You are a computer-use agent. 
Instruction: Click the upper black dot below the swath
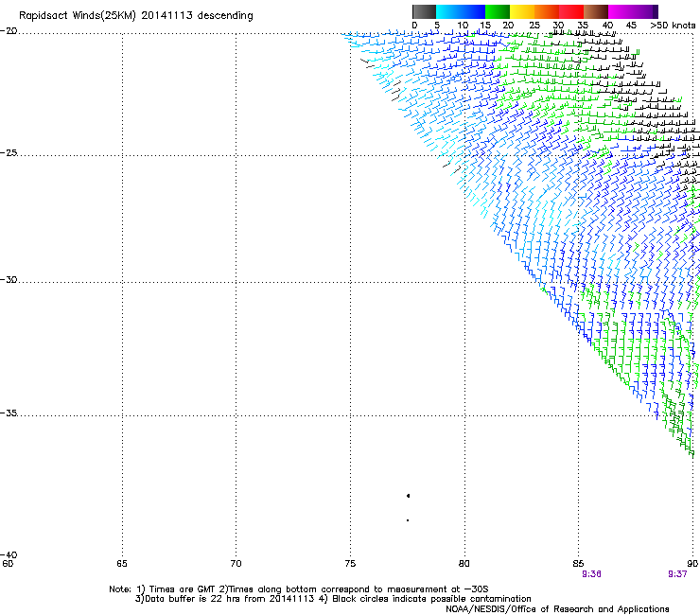(x=408, y=496)
